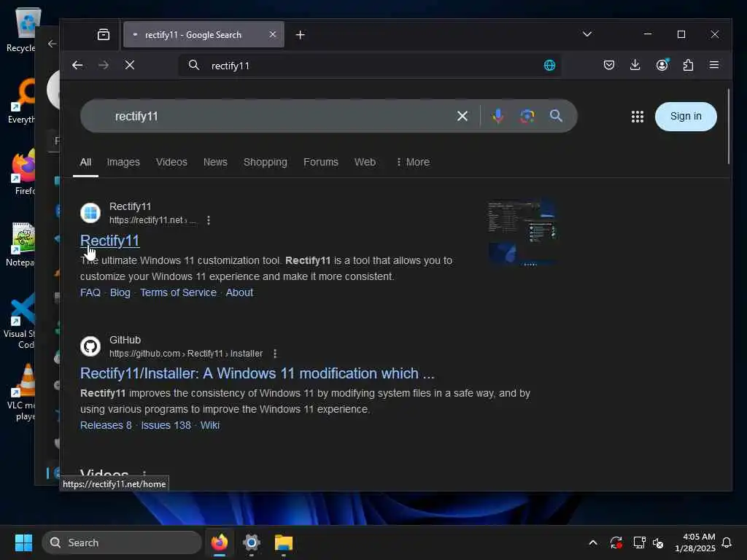Open the Firefox account icon
This screenshot has width=747, height=560.
[662, 65]
